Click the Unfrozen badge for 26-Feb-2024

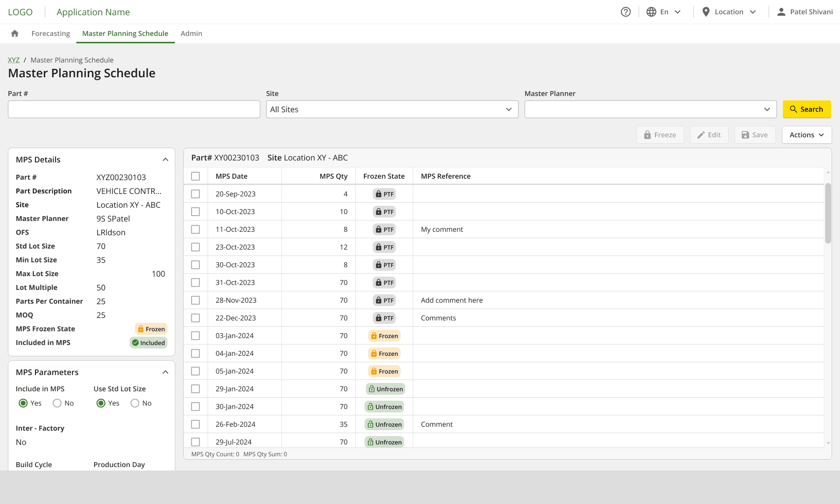point(385,424)
